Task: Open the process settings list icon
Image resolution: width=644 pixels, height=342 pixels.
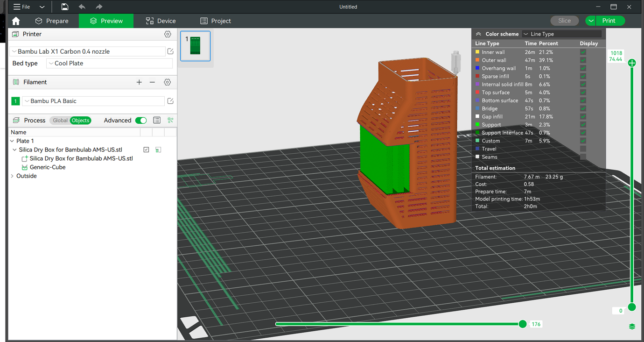Action: (x=157, y=120)
